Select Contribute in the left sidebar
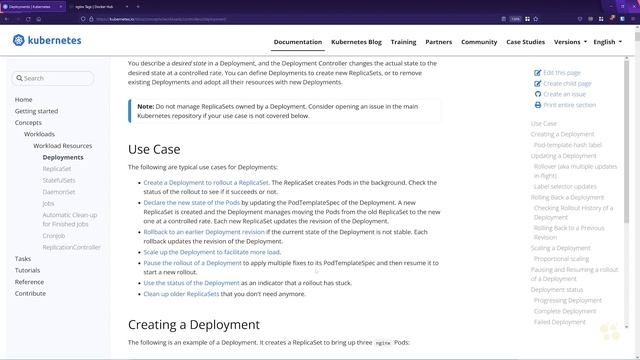 [30, 293]
